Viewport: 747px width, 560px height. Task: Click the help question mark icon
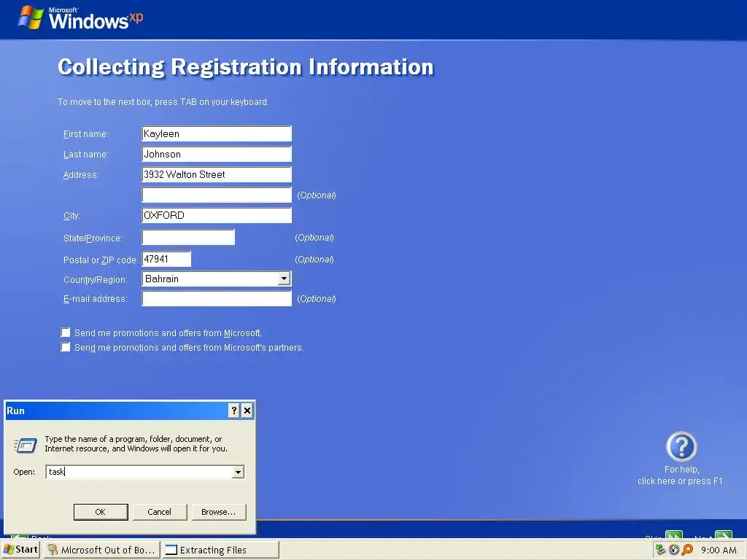tap(681, 447)
